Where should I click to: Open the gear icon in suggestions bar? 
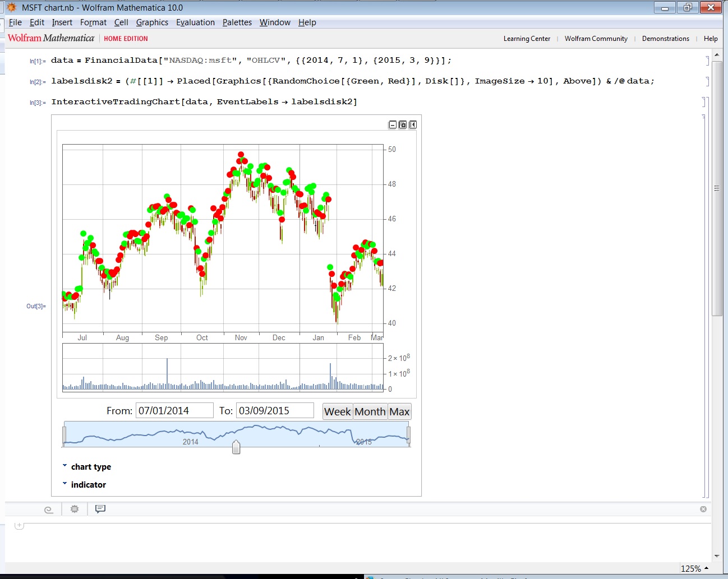point(75,509)
